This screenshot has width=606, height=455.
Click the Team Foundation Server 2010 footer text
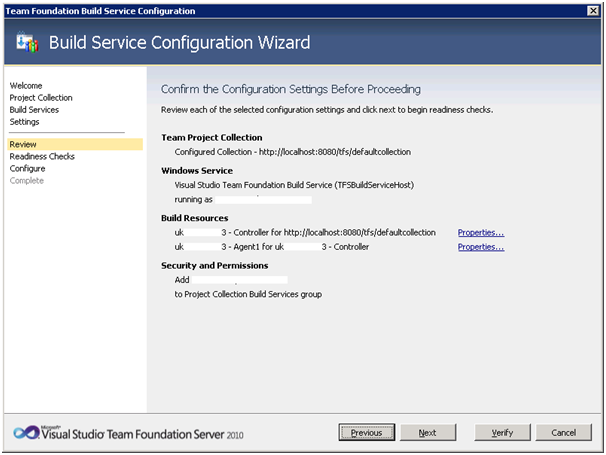coord(143,434)
